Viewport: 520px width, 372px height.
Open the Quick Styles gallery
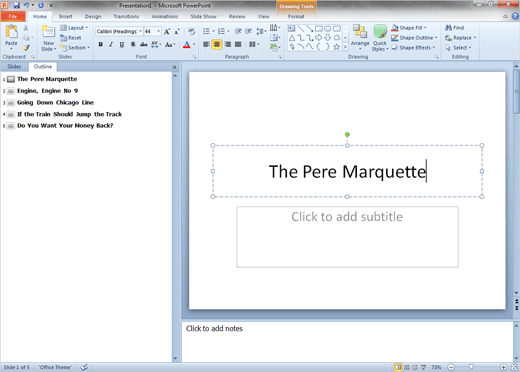click(380, 38)
